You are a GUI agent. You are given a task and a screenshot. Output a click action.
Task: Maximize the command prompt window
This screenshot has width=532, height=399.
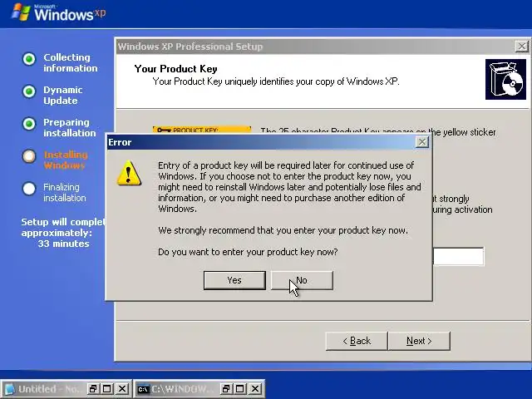pos(240,389)
